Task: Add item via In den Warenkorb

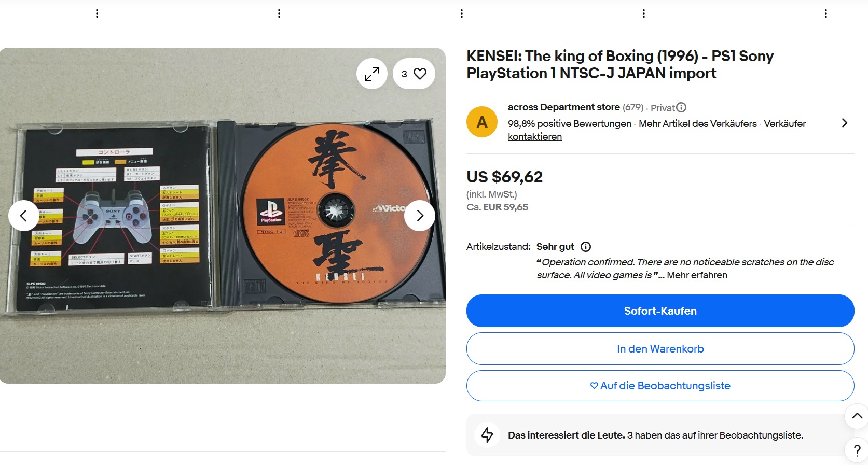Action: (660, 349)
